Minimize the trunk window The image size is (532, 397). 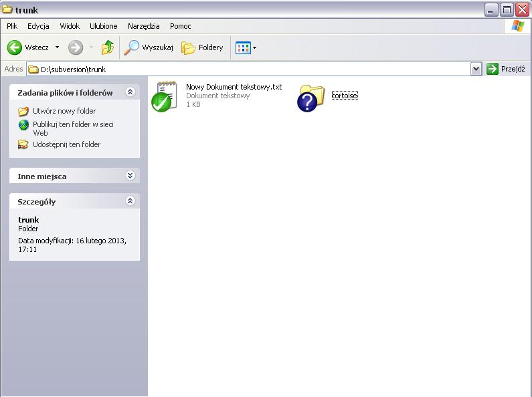click(491, 10)
